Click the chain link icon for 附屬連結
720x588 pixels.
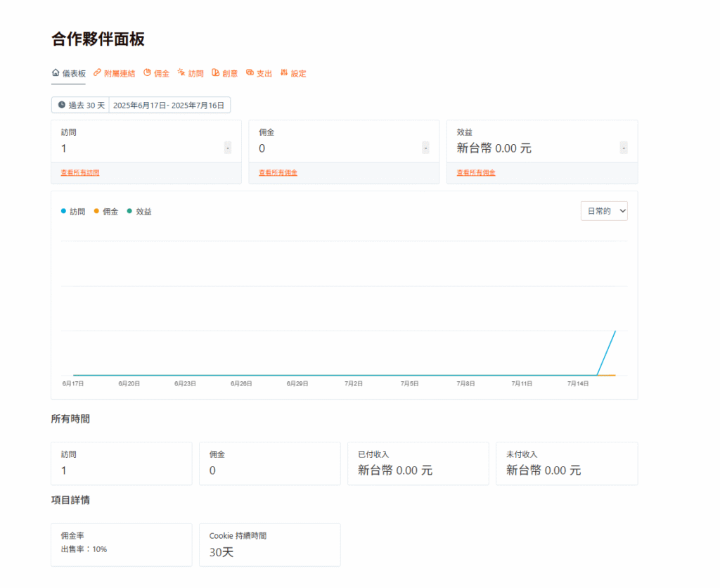coord(97,72)
